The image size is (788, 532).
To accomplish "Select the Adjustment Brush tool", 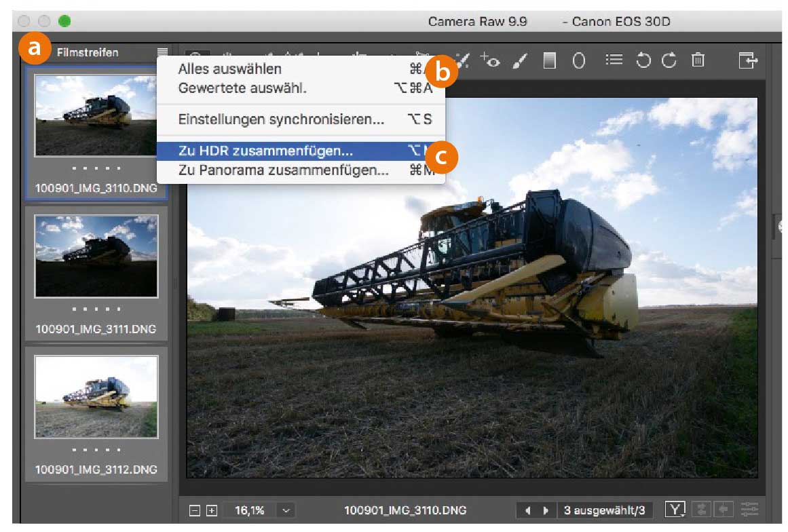I will [x=521, y=61].
